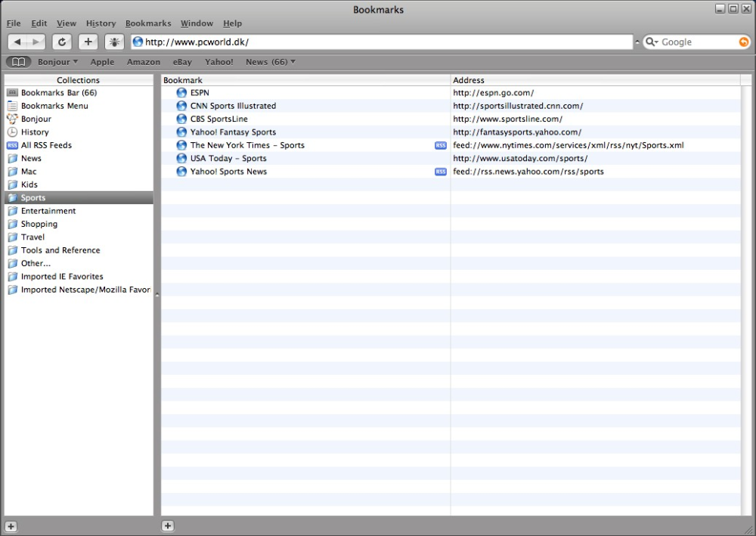
Task: Open the Bookmarks menu in menu bar
Action: click(148, 23)
